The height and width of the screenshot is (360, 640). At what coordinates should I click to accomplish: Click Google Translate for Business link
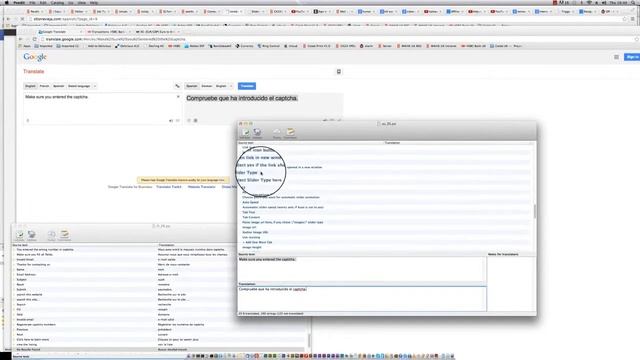point(130,187)
